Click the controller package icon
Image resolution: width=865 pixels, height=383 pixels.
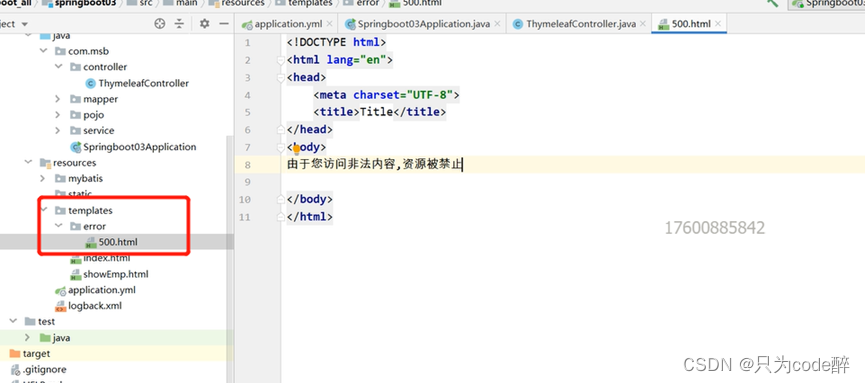click(76, 67)
